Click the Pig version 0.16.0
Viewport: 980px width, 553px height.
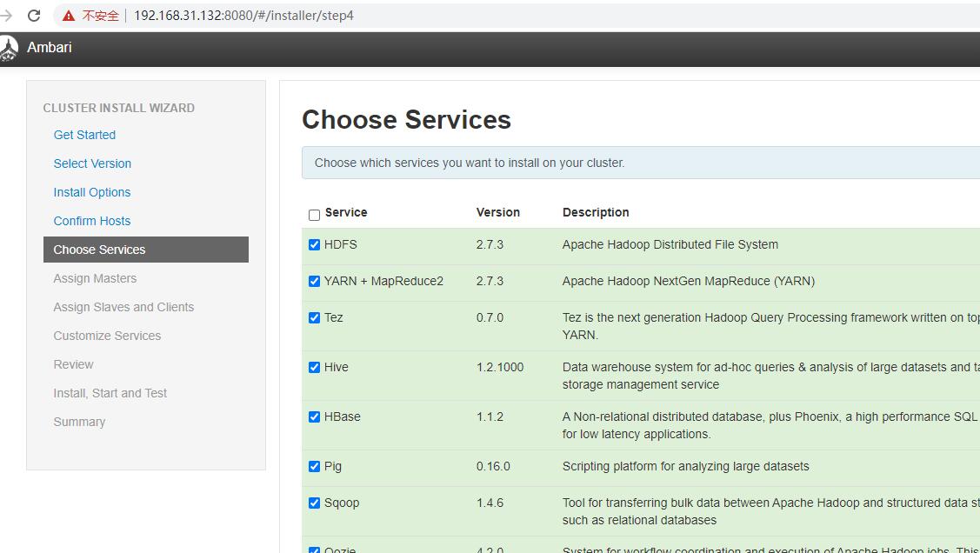click(493, 467)
